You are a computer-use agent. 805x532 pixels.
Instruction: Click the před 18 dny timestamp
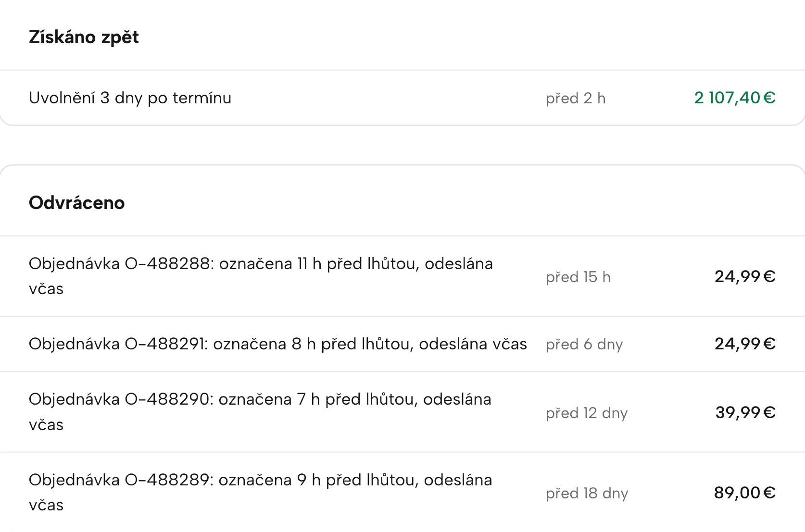point(587,494)
